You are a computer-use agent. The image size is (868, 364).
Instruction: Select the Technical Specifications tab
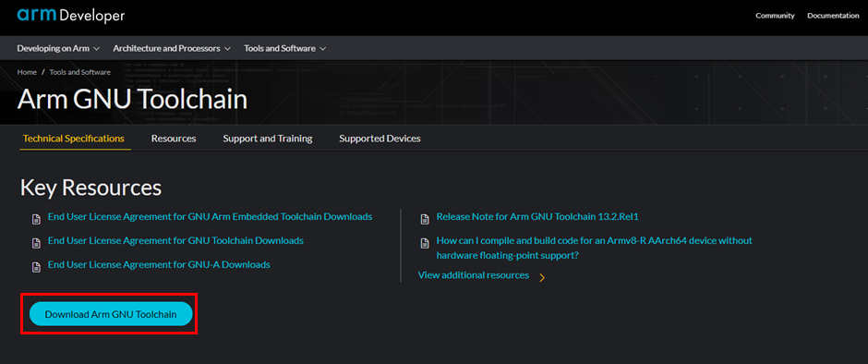pyautogui.click(x=74, y=139)
